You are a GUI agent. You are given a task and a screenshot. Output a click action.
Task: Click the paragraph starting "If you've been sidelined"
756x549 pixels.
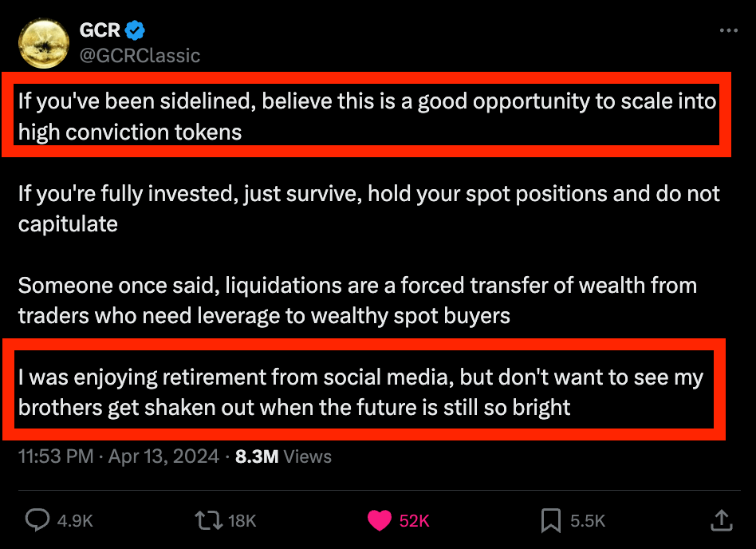point(367,117)
